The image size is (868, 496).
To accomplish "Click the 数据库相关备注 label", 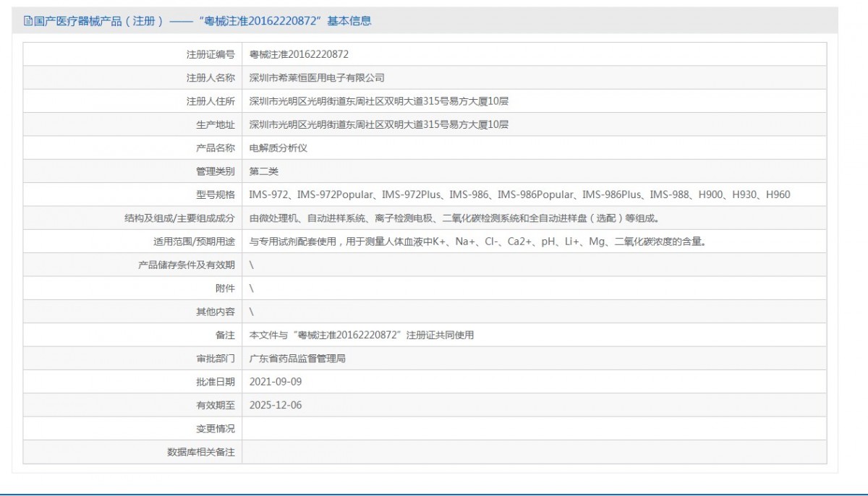I will [201, 452].
